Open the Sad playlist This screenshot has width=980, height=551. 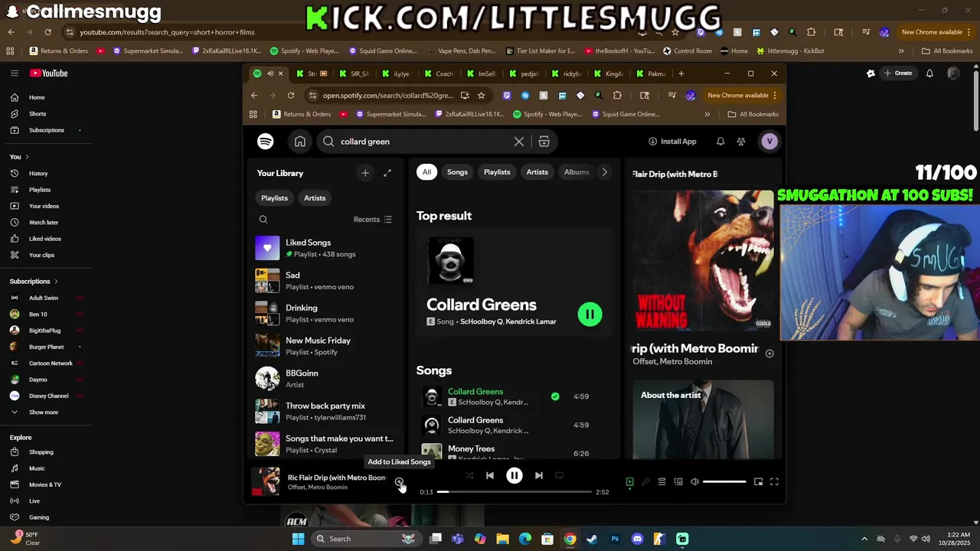tap(325, 281)
